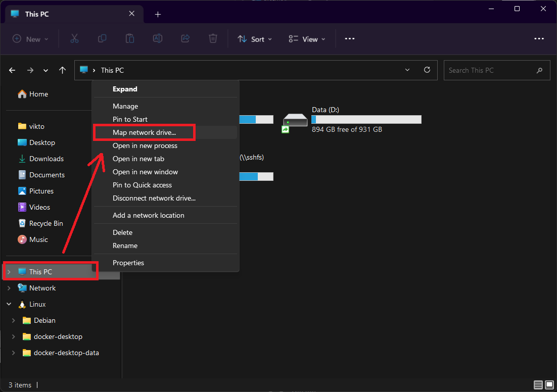Expand the This PC tree node

[x=9, y=272]
